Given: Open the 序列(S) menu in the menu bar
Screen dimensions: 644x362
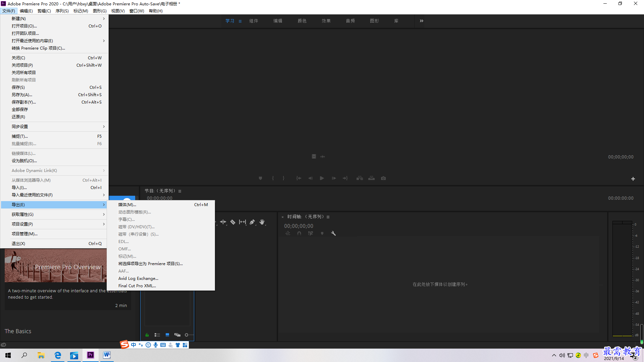Looking at the screenshot, I should coord(62,11).
